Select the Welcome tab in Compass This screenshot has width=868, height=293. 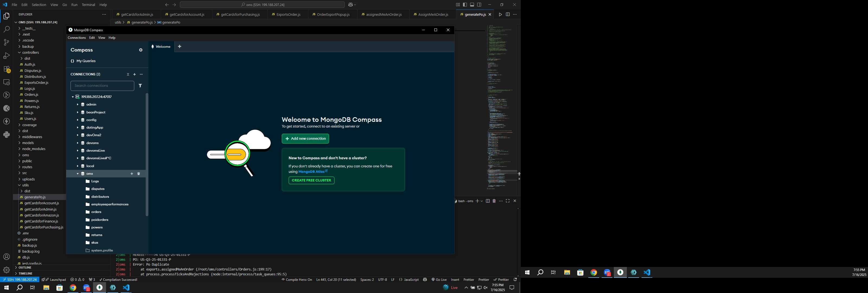[161, 47]
